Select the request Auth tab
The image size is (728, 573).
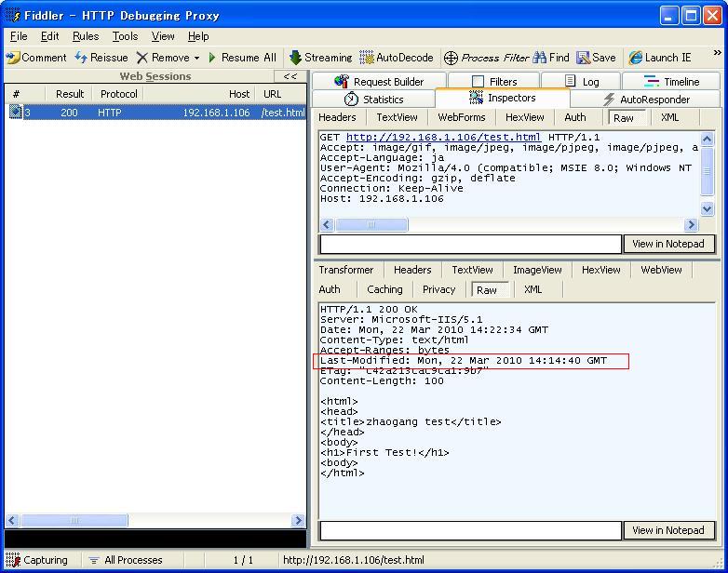coord(575,117)
